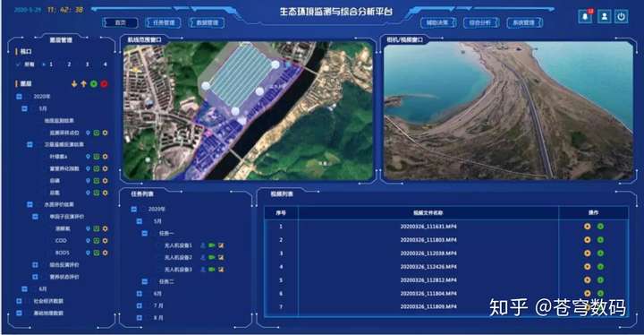The width and height of the screenshot is (644, 335).
Task: Open the notification bell alerts
Action: pyautogui.click(x=585, y=17)
